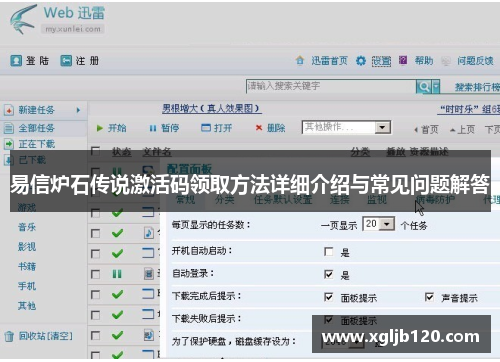Screen dimensions: 500x362
Task: Go to 首页 using left arrow
Action: (x=416, y=130)
